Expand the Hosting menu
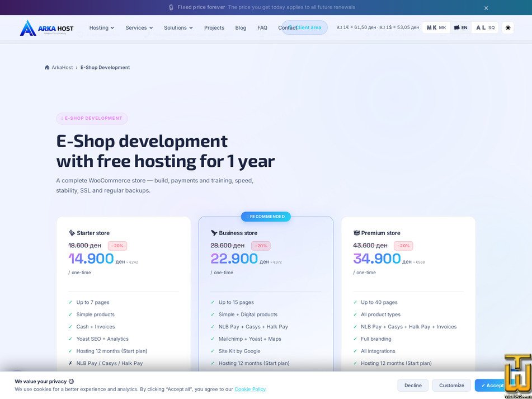Screen dimensions: 532x399 click(101, 28)
